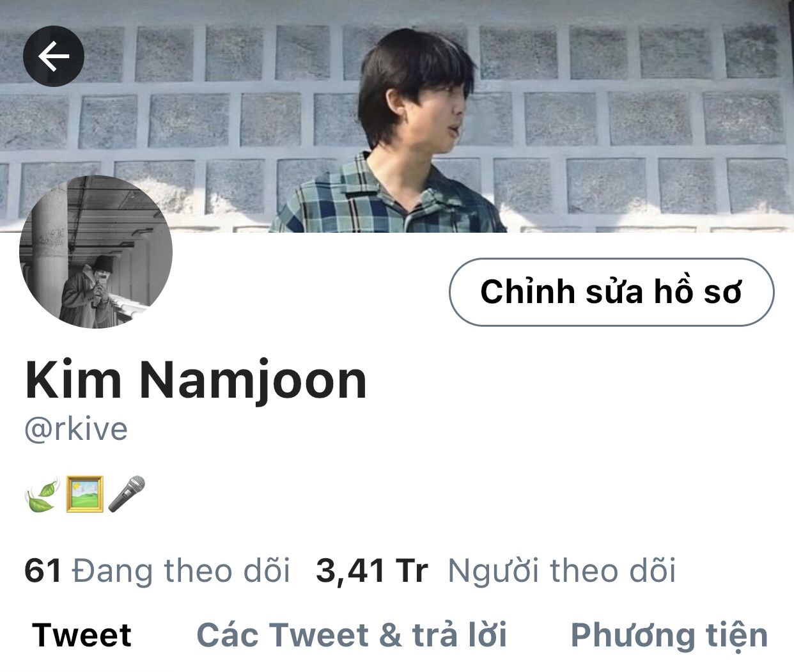This screenshot has width=794, height=672.
Task: Tap the 61 following count number
Action: point(43,570)
